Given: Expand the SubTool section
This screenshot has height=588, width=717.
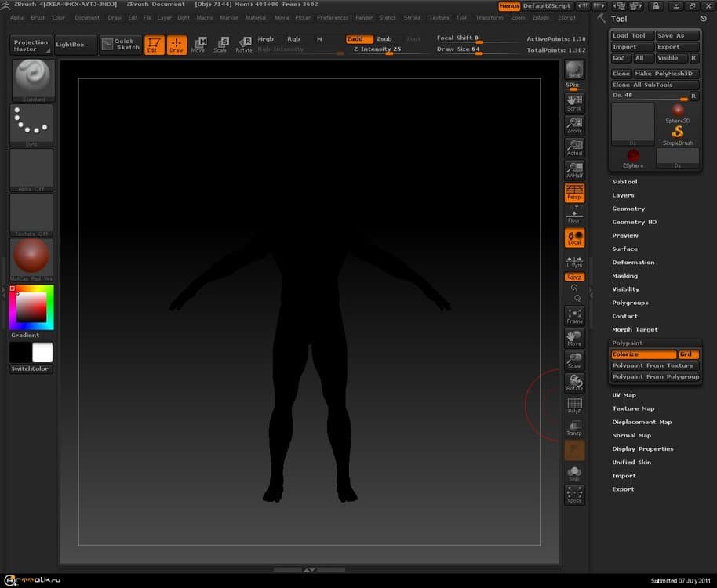Looking at the screenshot, I should coord(624,182).
